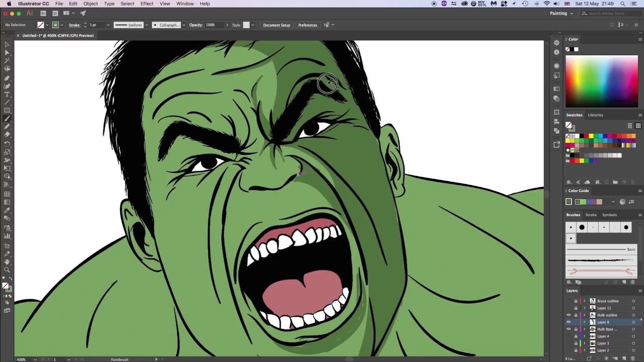644x362 pixels.
Task: Open Color Guide harmony rules dropdown
Action: pos(613,202)
